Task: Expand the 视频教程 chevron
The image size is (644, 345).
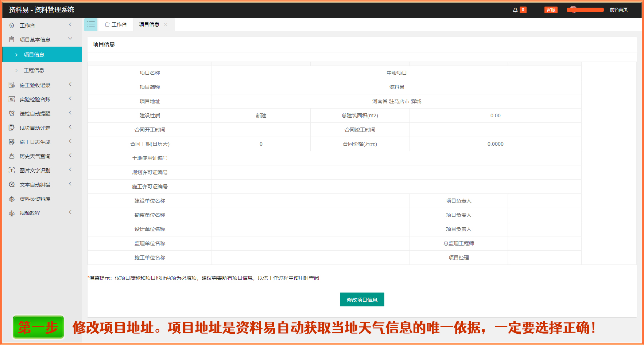Action: coord(70,212)
